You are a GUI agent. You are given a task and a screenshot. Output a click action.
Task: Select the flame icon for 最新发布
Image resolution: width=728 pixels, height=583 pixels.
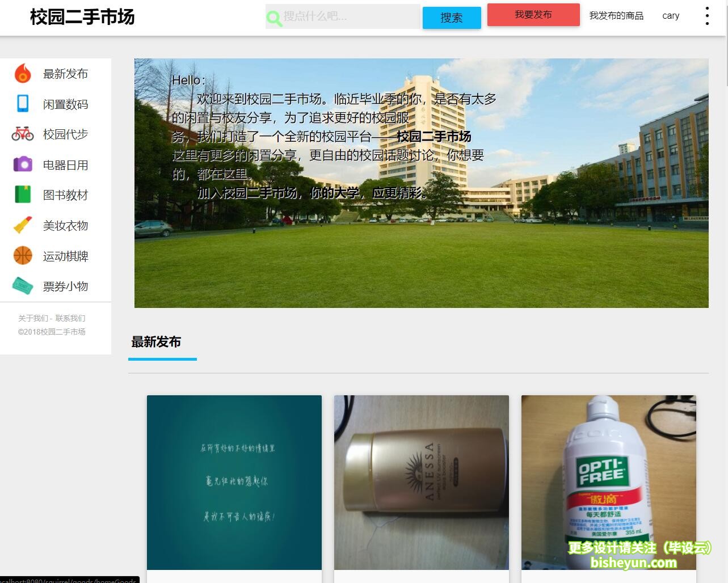tap(23, 73)
